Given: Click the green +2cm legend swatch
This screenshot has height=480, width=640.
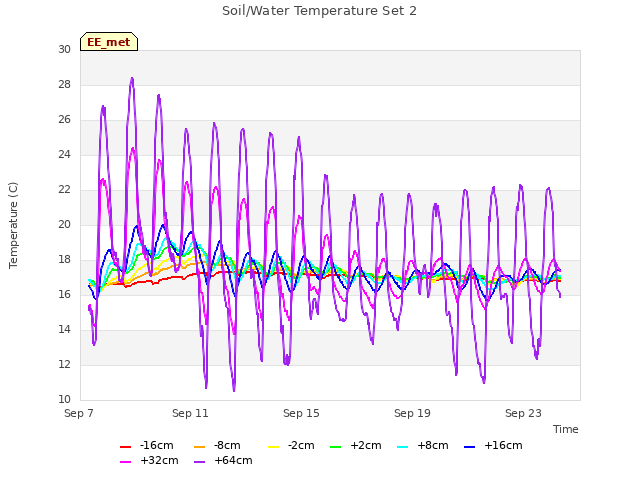Looking at the screenshot, I should coord(336,447).
